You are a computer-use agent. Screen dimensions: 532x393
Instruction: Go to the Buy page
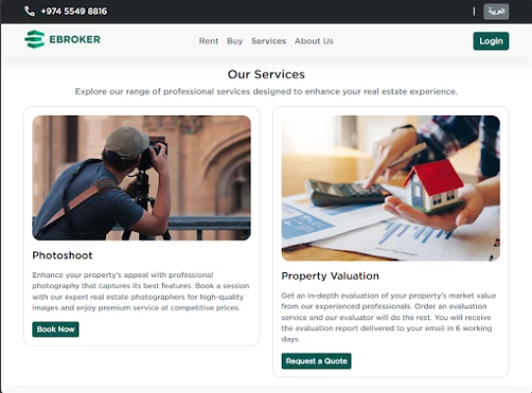pyautogui.click(x=235, y=41)
